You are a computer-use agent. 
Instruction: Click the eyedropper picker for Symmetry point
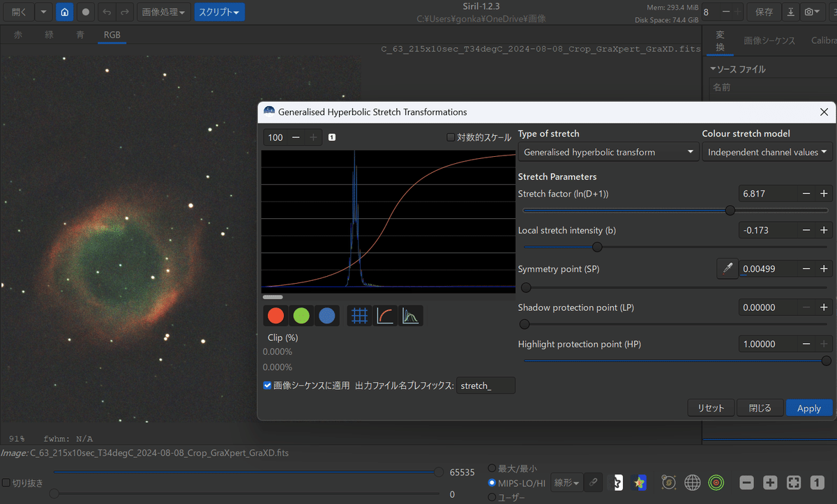(x=727, y=268)
